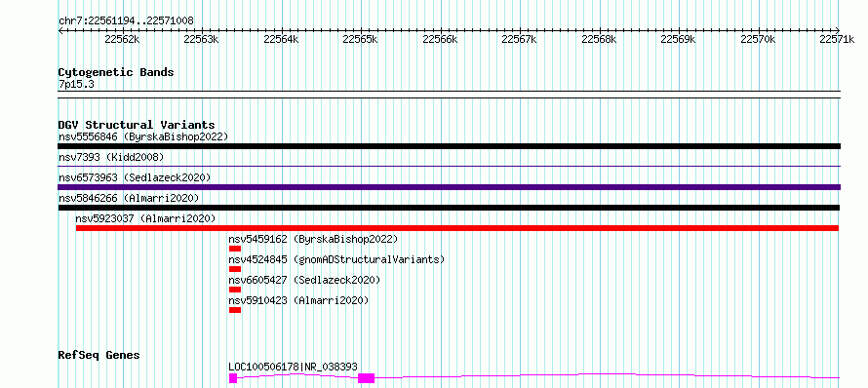Click the small red block under nsv5910423

pyautogui.click(x=235, y=310)
